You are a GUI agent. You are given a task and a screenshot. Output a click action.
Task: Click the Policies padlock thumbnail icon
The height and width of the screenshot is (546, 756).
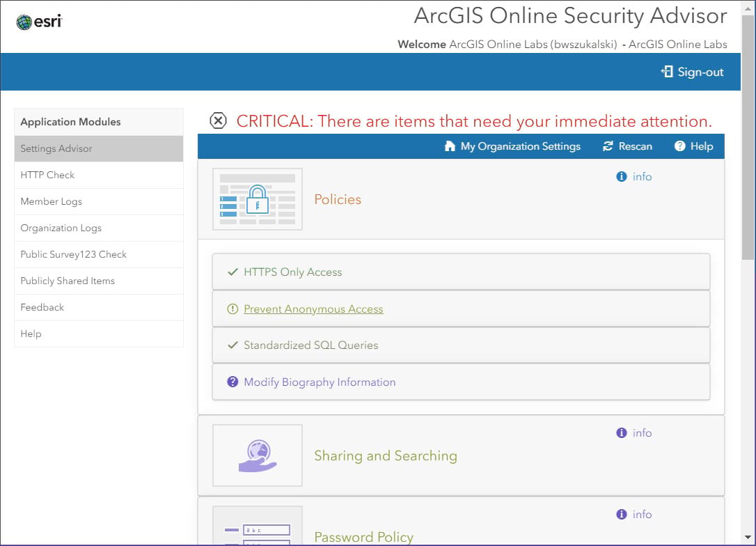click(x=258, y=199)
